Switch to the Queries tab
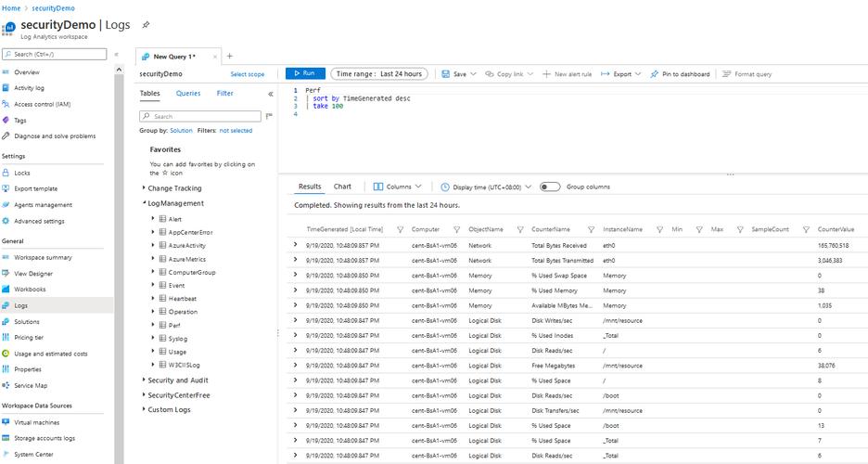 tap(188, 94)
